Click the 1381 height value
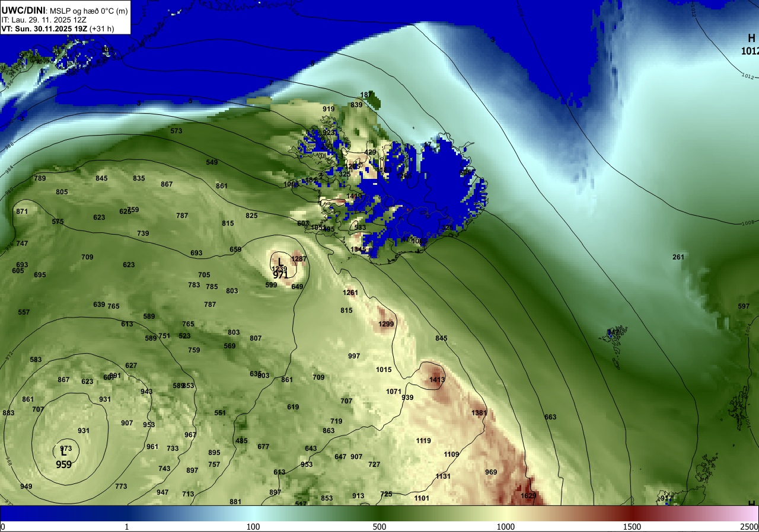 (x=479, y=413)
